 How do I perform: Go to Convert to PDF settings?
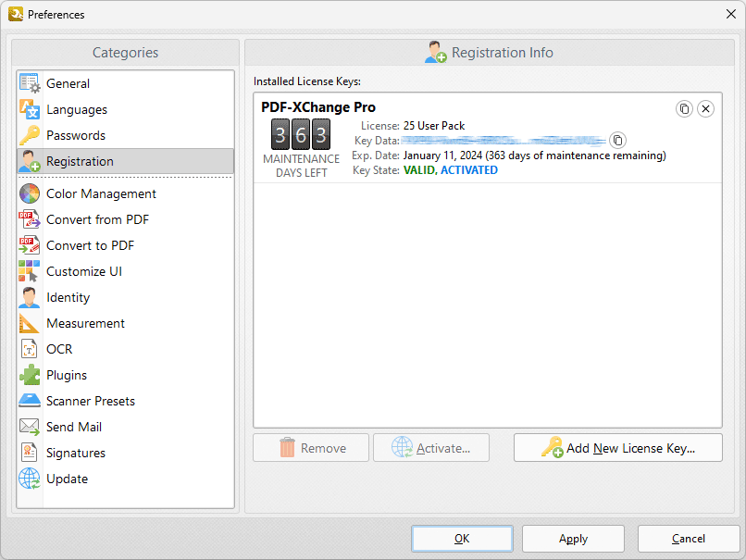tap(126, 245)
